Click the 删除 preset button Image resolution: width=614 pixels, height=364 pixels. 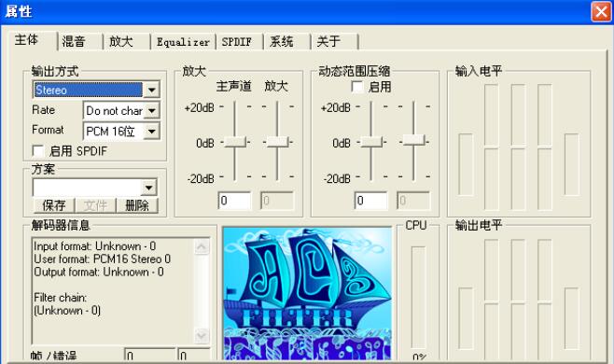(136, 205)
